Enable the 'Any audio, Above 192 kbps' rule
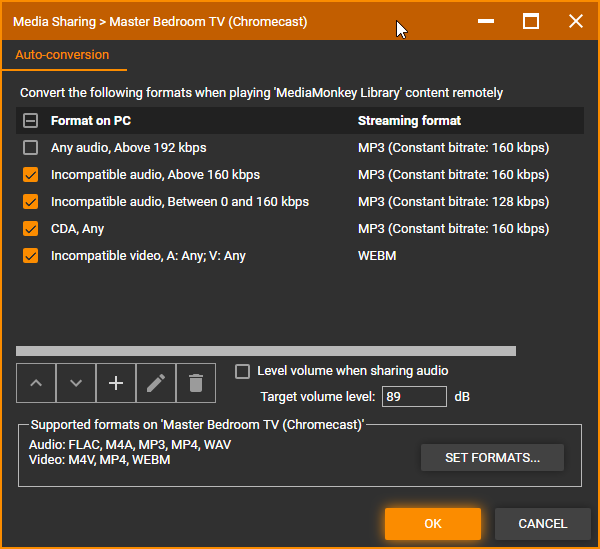 click(31, 148)
